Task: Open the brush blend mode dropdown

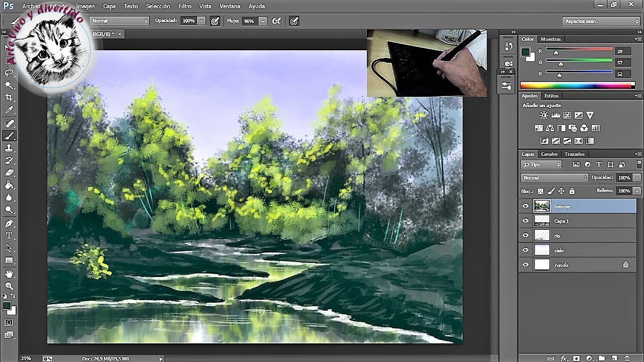Action: click(x=120, y=21)
